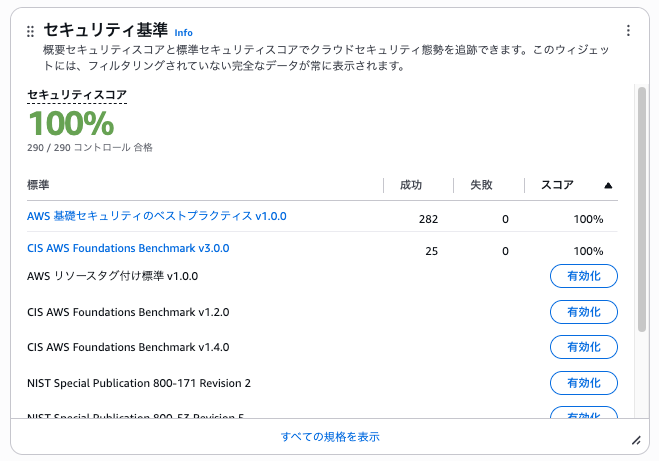Click the セキュリティ基準 widget title
Image resolution: width=659 pixels, height=461 pixels.
point(106,30)
